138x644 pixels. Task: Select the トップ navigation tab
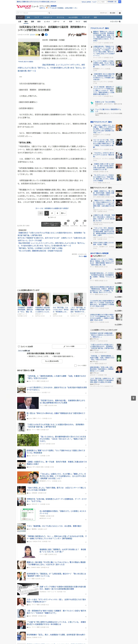coord(20,17)
